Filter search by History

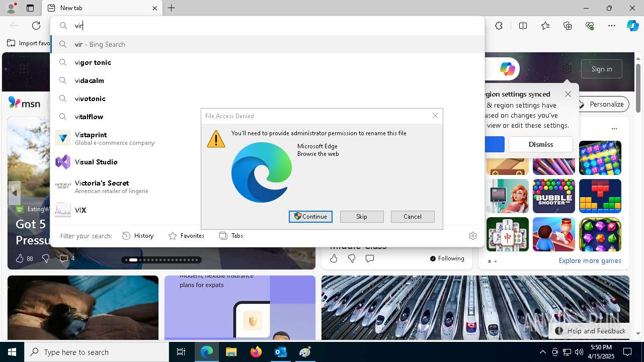pyautogui.click(x=138, y=236)
